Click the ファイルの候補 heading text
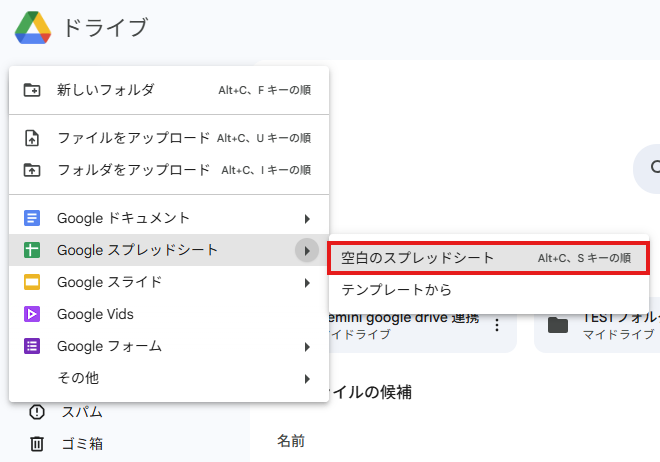The width and height of the screenshot is (660, 462). click(370, 392)
